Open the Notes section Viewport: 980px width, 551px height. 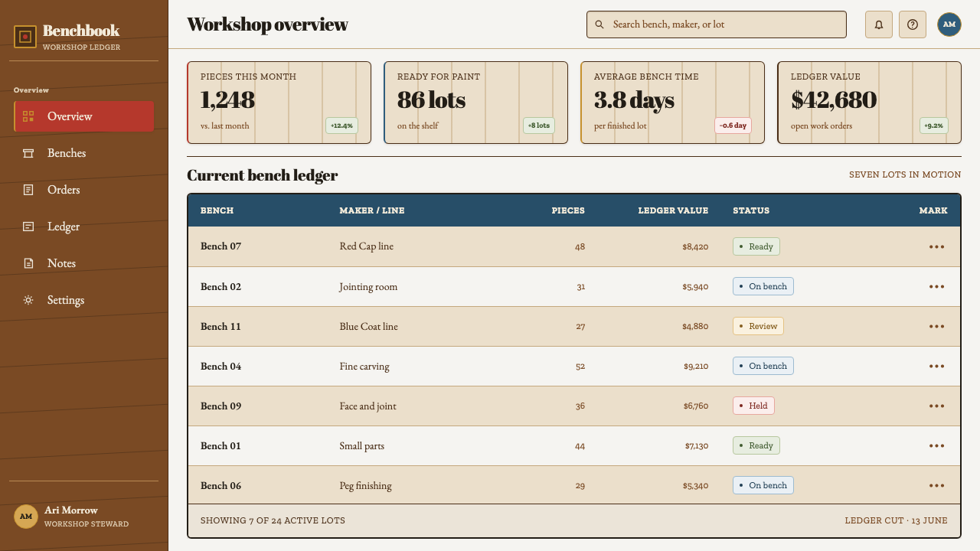pos(84,263)
